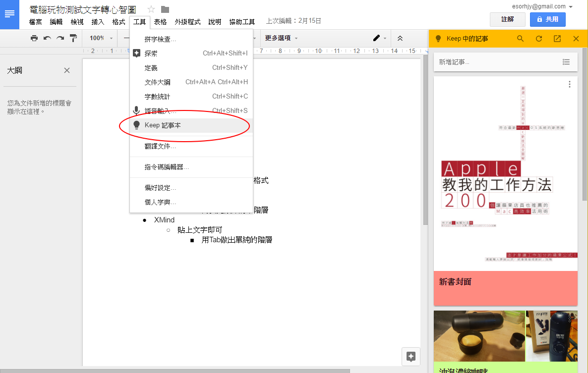The image size is (588, 373).
Task: Redo the last action
Action: (x=60, y=38)
